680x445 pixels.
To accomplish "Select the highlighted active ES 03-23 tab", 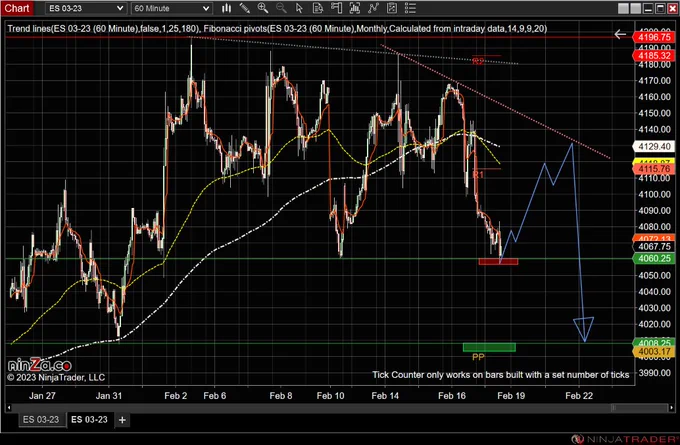I will coord(89,419).
